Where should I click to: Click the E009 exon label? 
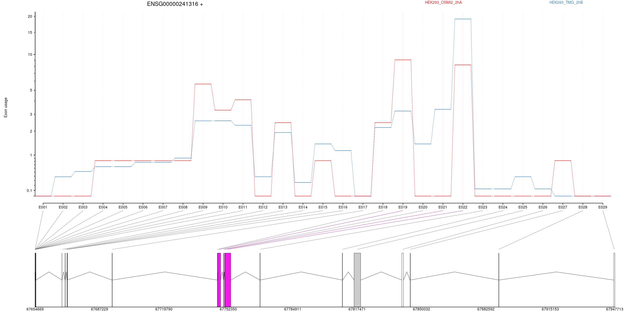[x=203, y=207]
